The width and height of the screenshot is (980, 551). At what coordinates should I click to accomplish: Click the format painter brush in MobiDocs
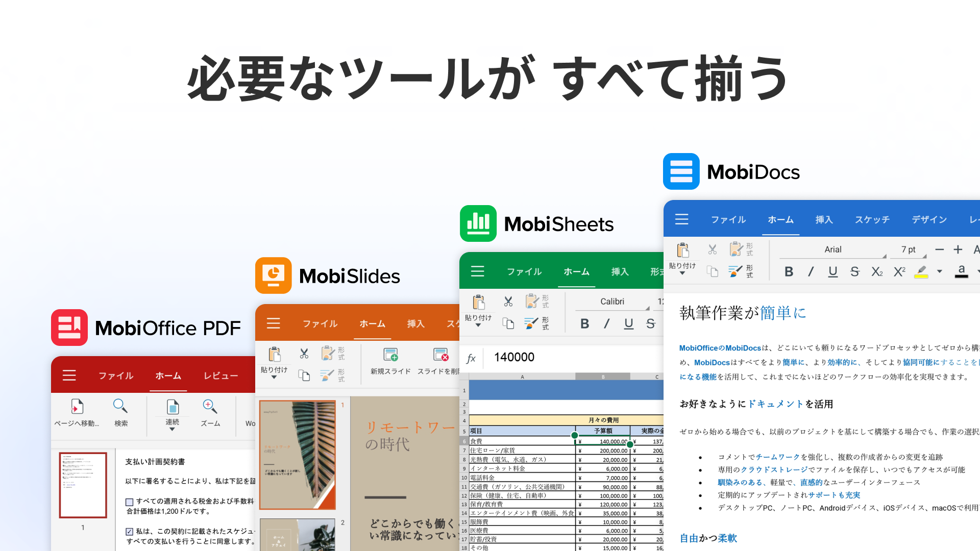[736, 271]
